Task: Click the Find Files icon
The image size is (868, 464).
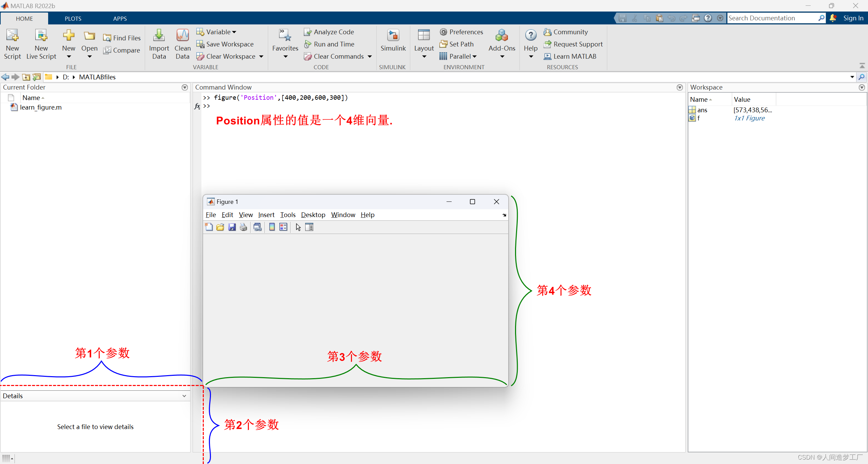Action: [x=107, y=38]
